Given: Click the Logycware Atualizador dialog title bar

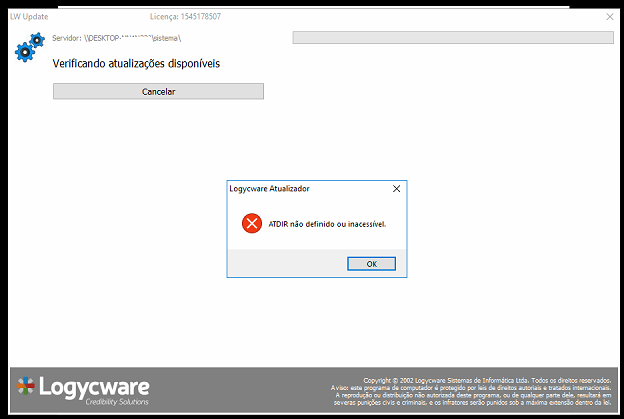Looking at the screenshot, I should 300,188.
